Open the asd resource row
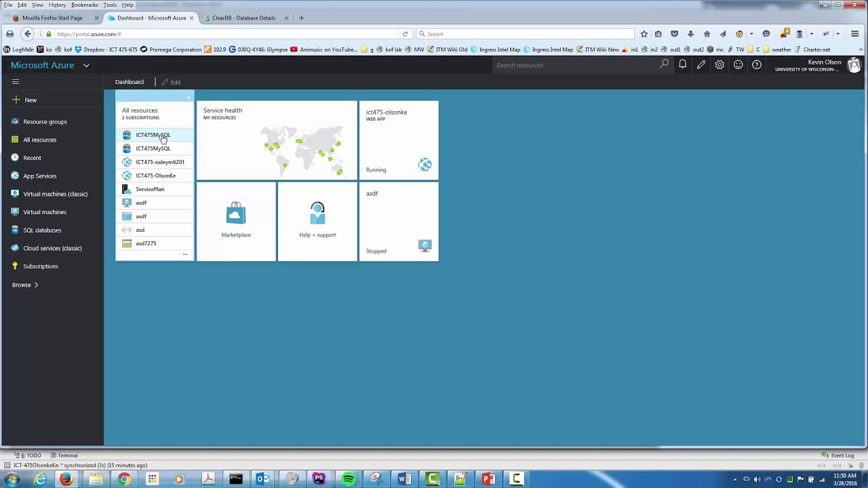 155,230
